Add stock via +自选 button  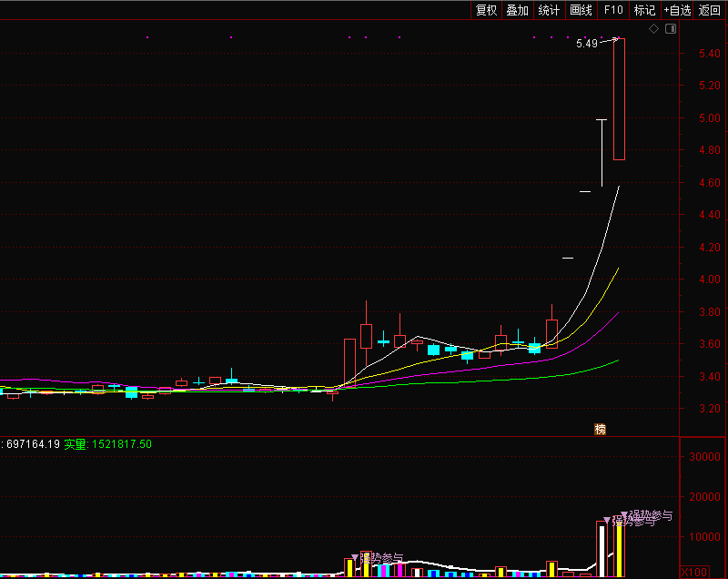[677, 10]
